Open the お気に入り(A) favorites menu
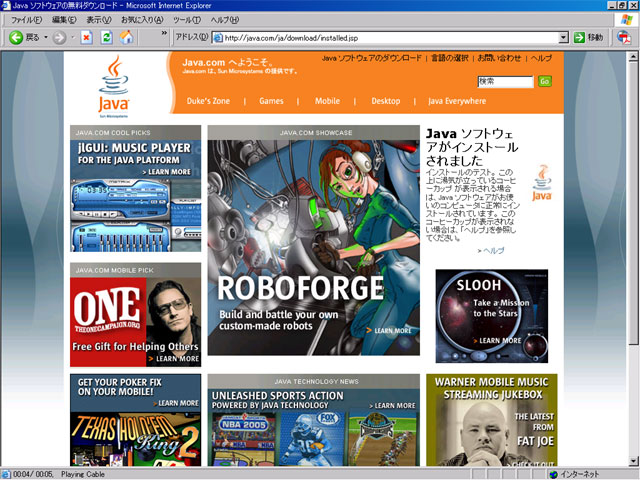Image resolution: width=640 pixels, height=480 pixels. point(142,20)
